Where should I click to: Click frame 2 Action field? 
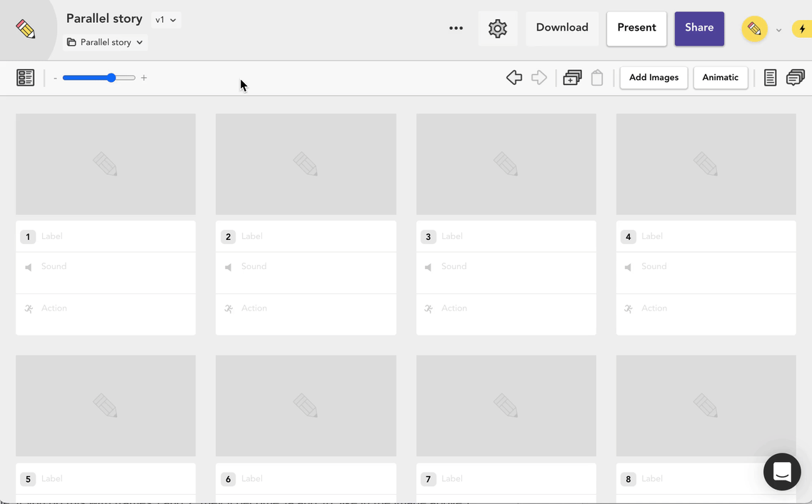click(306, 314)
